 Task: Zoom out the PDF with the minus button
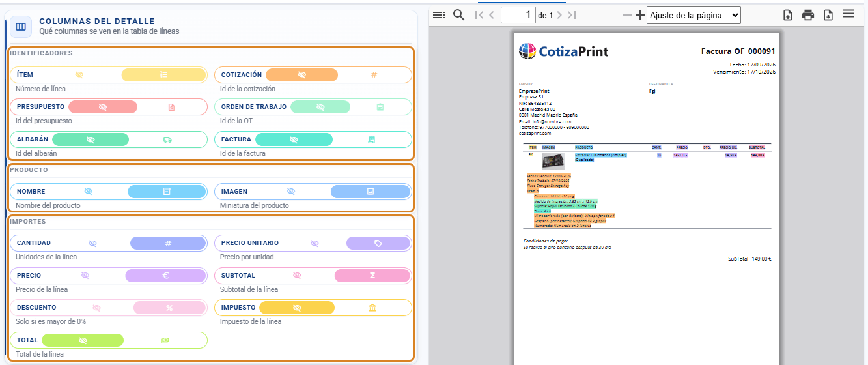tap(627, 15)
